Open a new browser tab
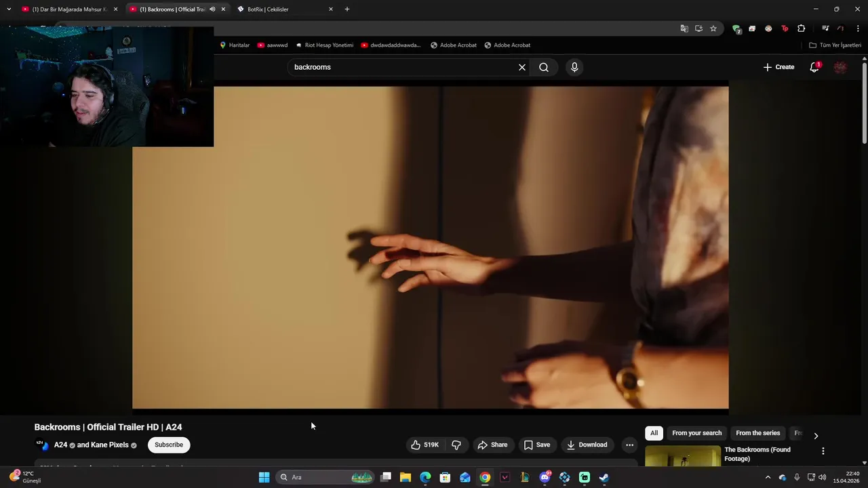 click(x=347, y=9)
